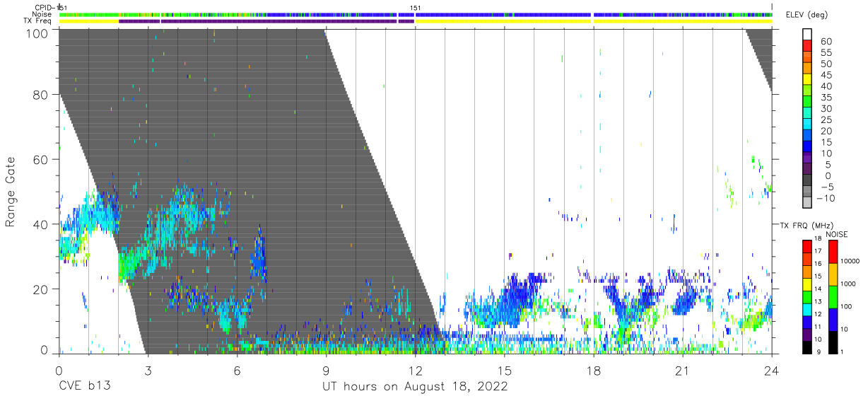
Task: Click the x-axis tick label "12"
Action: (x=415, y=371)
